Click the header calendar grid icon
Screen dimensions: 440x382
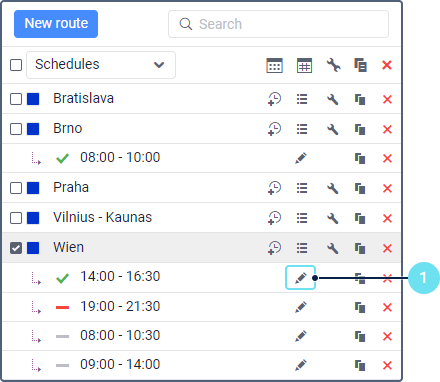point(304,65)
